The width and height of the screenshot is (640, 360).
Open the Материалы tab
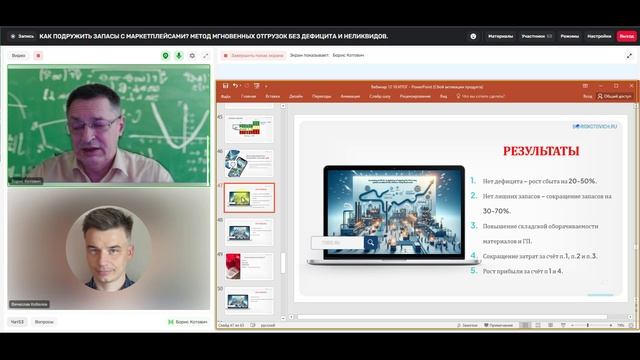point(500,36)
